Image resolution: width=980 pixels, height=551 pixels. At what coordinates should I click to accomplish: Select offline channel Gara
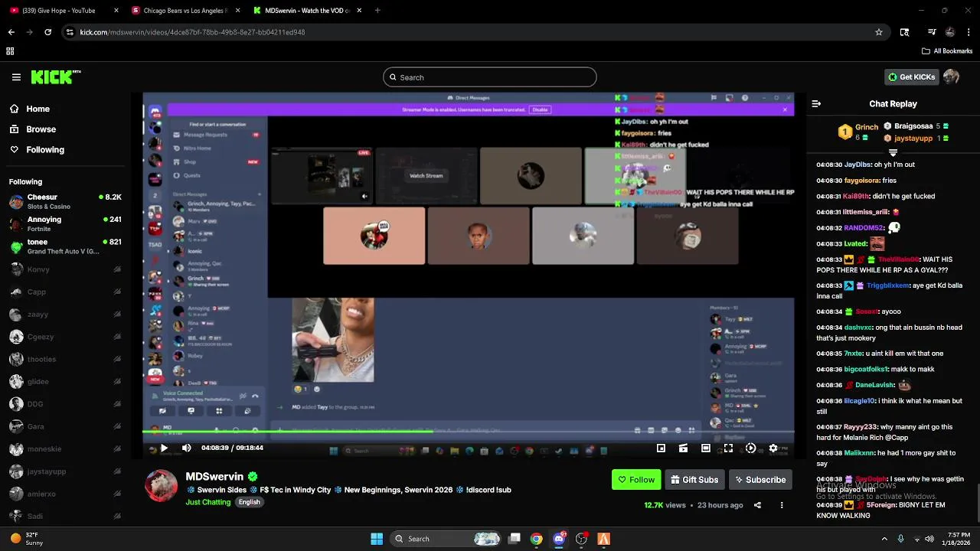tap(65, 426)
